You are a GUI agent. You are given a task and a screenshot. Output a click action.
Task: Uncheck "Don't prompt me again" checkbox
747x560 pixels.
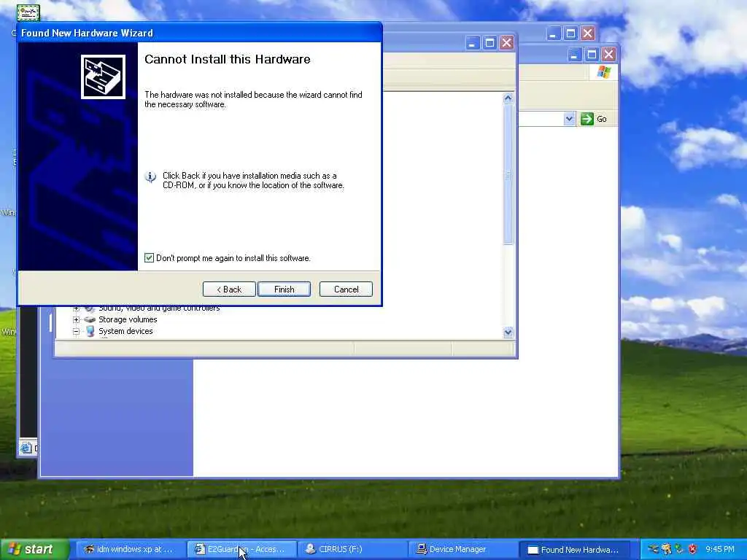click(x=149, y=257)
